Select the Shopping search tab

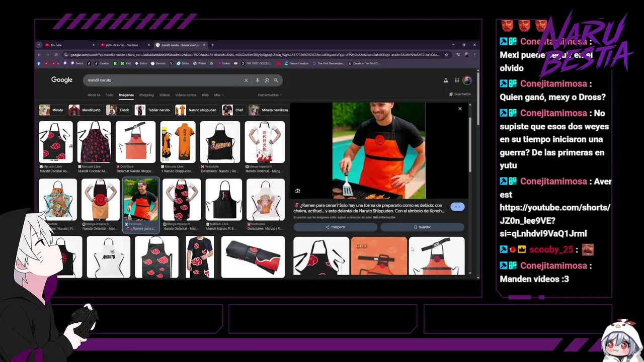click(146, 95)
